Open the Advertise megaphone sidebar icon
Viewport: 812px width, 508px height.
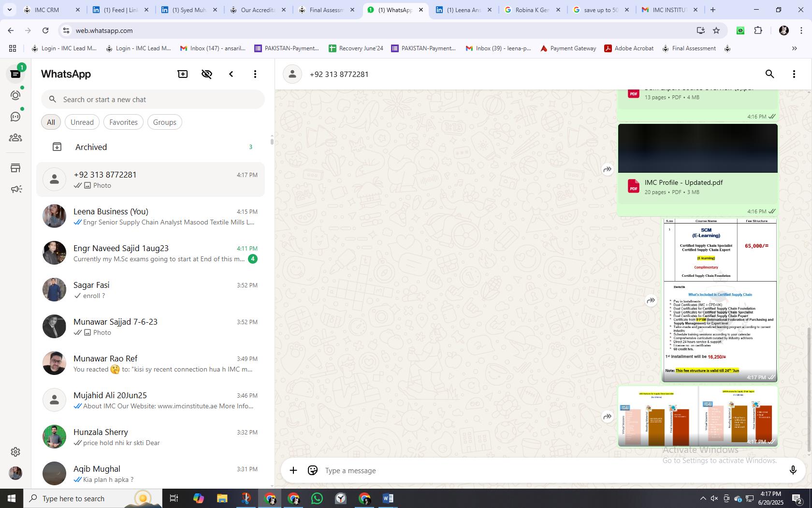(15, 189)
